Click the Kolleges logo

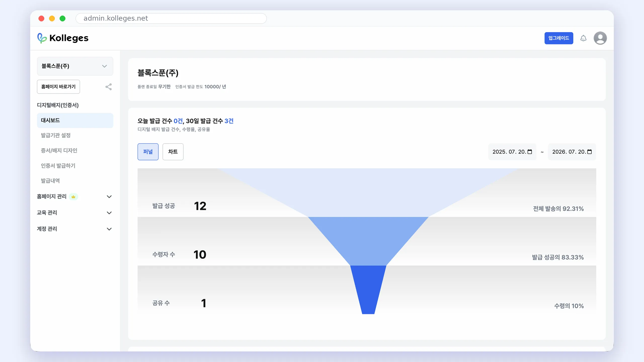click(63, 38)
